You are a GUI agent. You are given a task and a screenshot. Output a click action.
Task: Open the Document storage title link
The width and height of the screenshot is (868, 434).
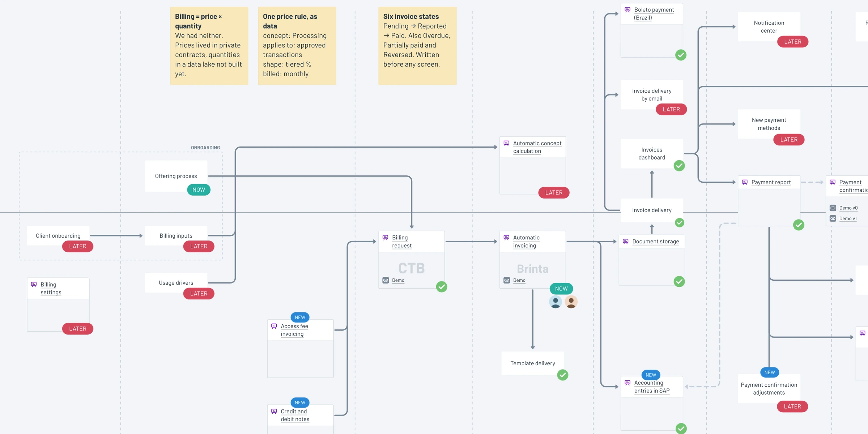coord(656,242)
